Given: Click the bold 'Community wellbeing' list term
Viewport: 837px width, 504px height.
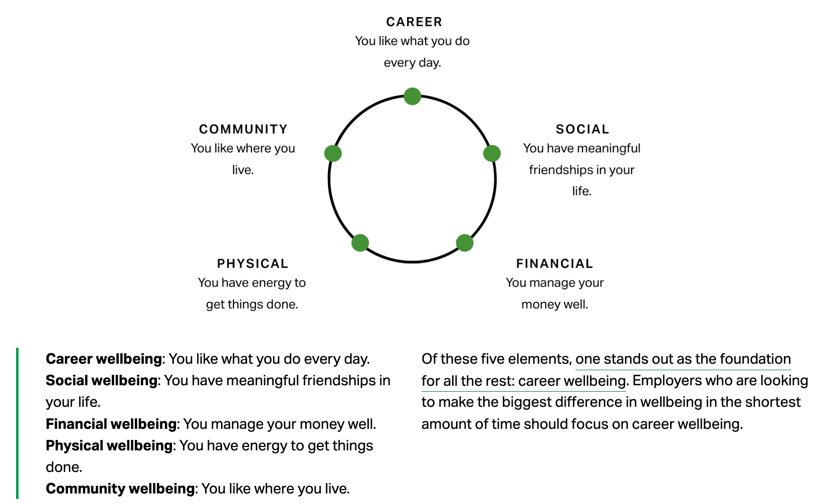Looking at the screenshot, I should [x=120, y=489].
